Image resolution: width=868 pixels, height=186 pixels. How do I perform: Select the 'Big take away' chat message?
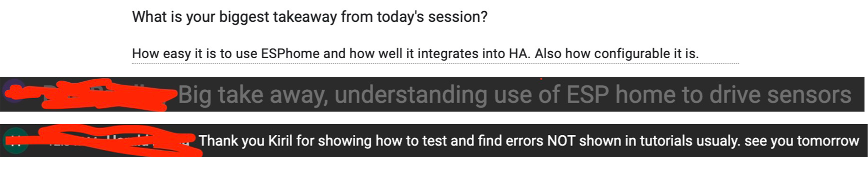[514, 95]
